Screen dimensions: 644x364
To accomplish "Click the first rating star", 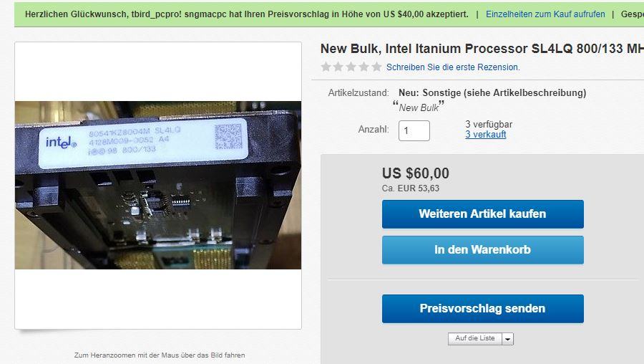I will click(x=326, y=67).
